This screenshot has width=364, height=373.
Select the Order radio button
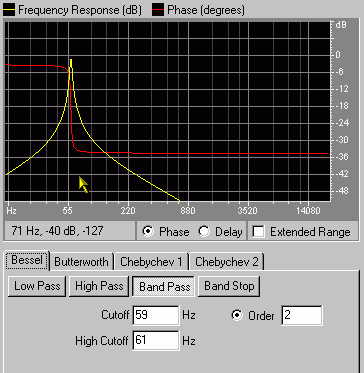tap(237, 315)
